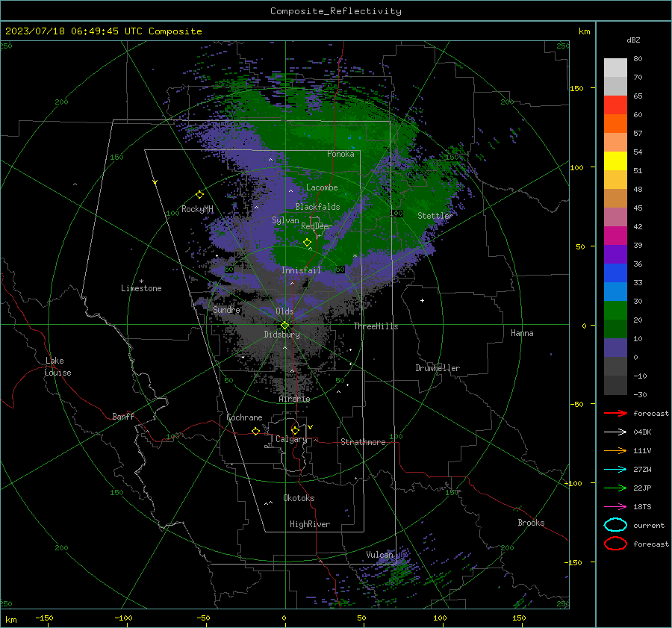Select the Banff label on map

[123, 416]
